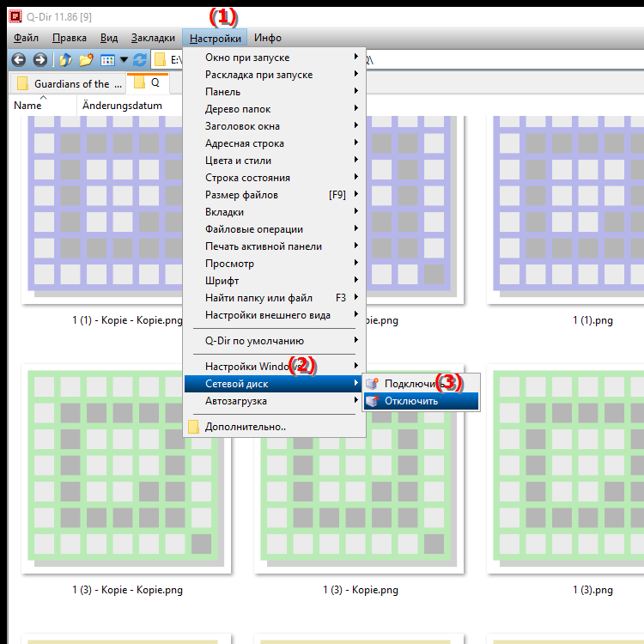Open Настройки внешнего вида submenu
This screenshot has width=644, height=644.
tap(275, 315)
